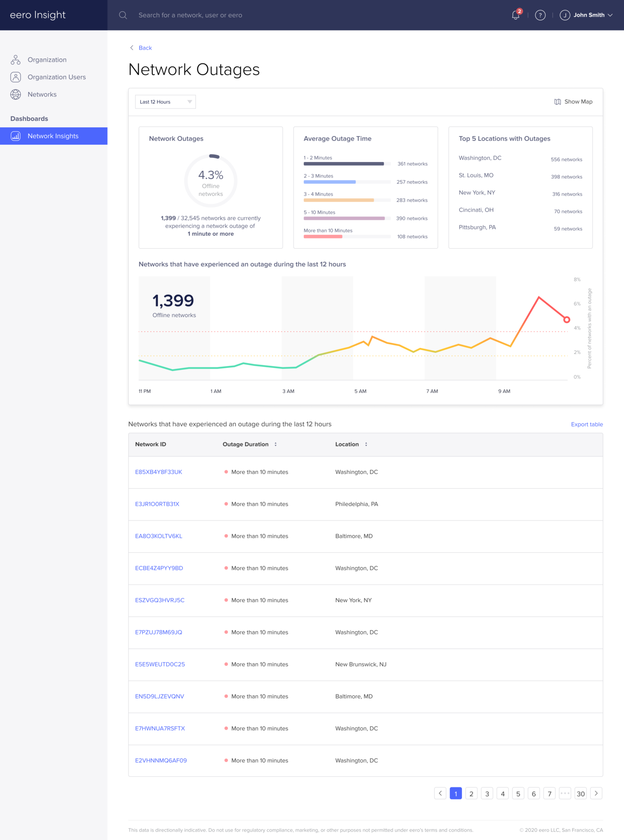Select page 30 in pagination

pos(581,793)
